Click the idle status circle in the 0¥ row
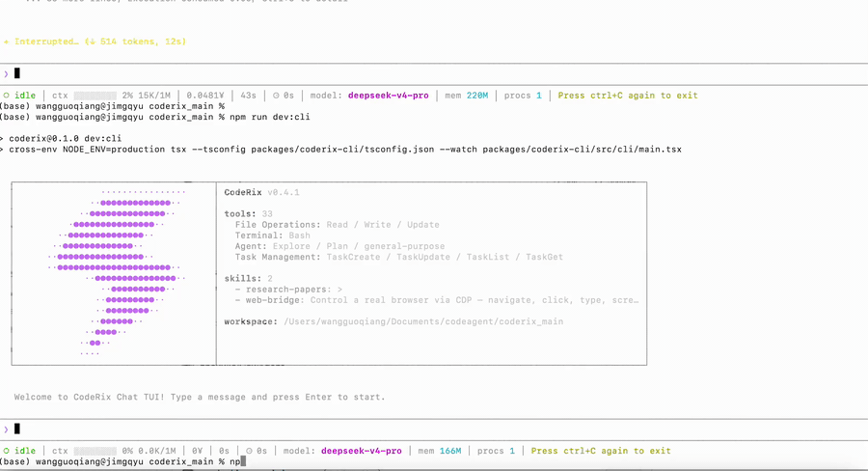Viewport: 868px width, 471px height. pos(6,451)
